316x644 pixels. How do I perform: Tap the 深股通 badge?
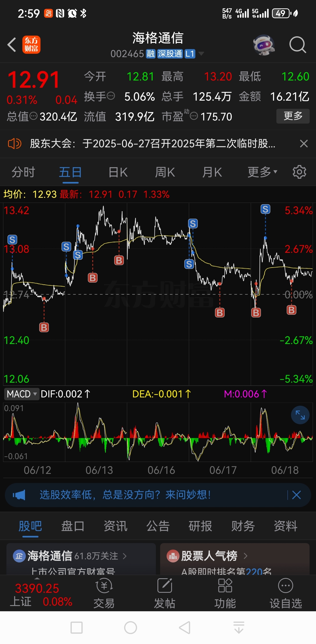[170, 54]
